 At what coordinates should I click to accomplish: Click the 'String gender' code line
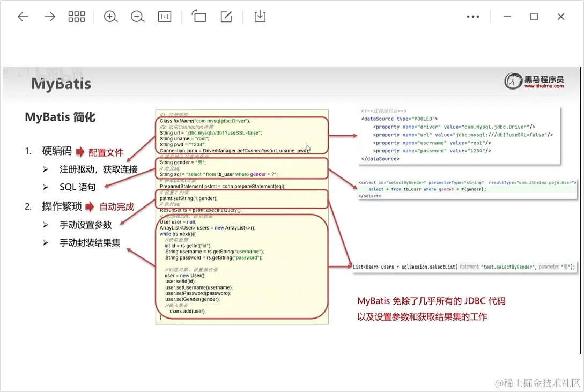tap(183, 162)
